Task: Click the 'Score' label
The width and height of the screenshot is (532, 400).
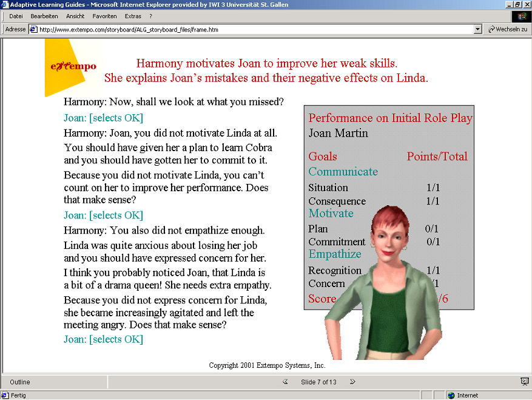Action: (x=322, y=299)
